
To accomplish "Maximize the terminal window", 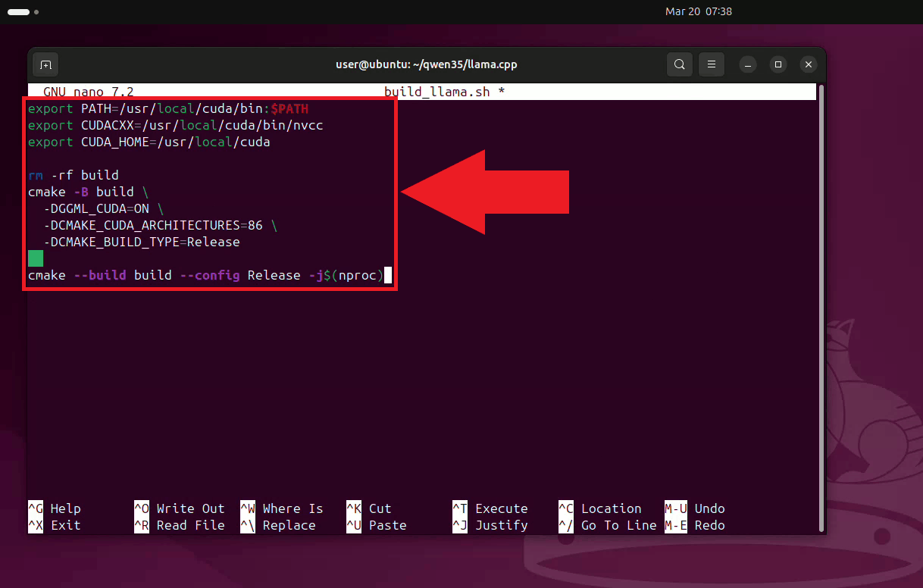I will click(778, 64).
